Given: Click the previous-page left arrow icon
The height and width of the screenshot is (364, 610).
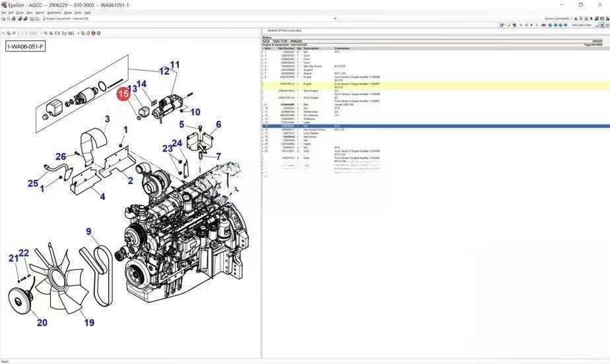Looking at the screenshot, I should pyautogui.click(x=531, y=25).
